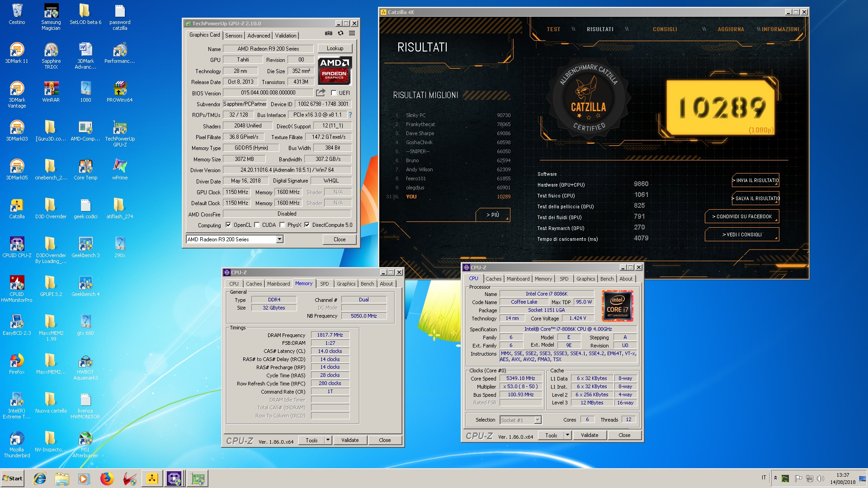The height and width of the screenshot is (488, 868).
Task: Click the GPU name field AMD Radeon R9 200 Series
Action: click(268, 49)
